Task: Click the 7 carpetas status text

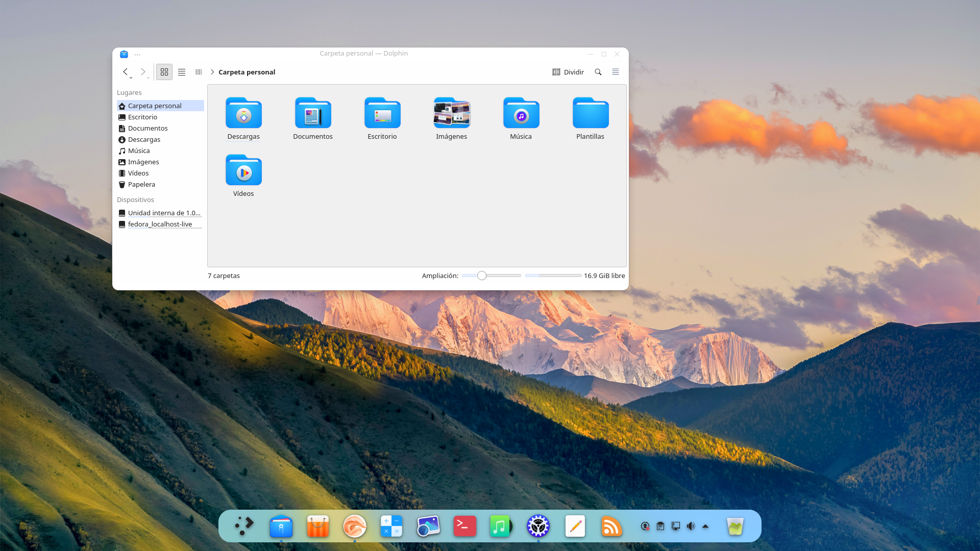Action: click(224, 275)
